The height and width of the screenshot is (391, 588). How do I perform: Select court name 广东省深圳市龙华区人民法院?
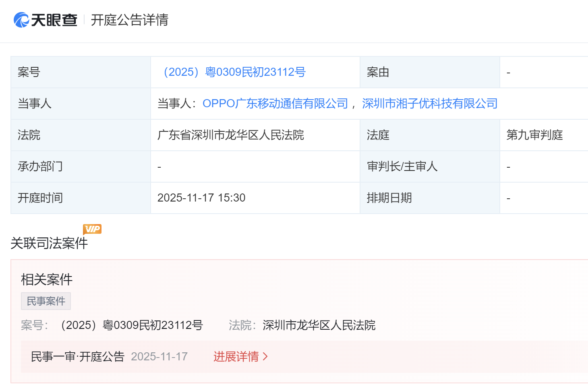coord(231,135)
